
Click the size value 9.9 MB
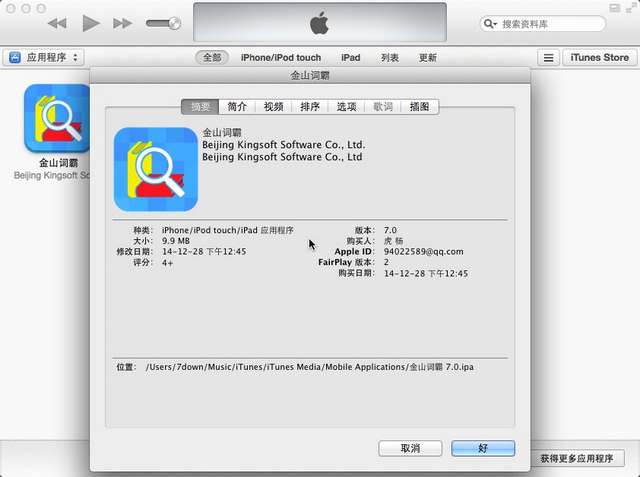coord(176,241)
